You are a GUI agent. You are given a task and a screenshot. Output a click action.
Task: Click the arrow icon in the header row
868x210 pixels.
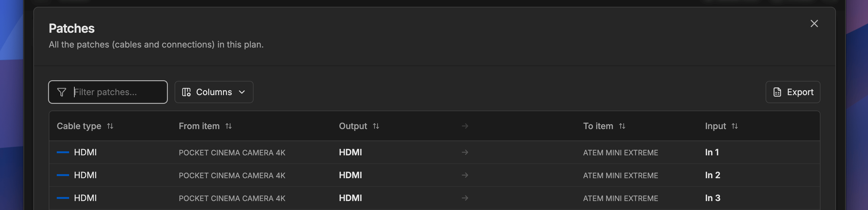pos(465,126)
